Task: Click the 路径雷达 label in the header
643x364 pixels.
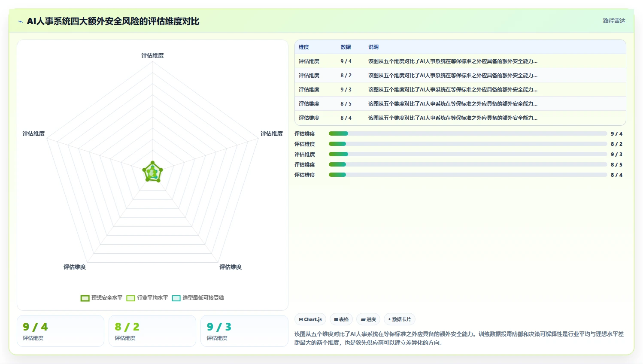Action: (614, 21)
